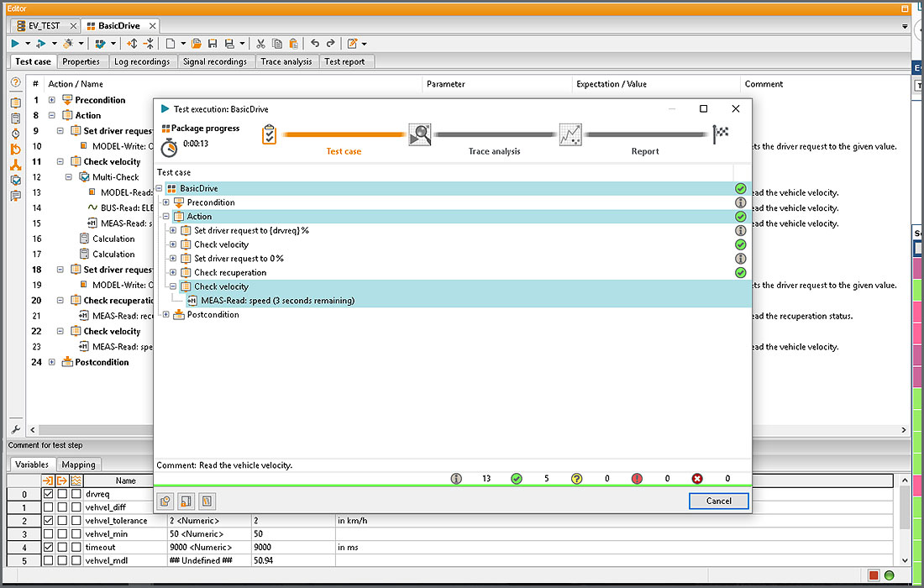
Task: Click the Save icon in the toolbar
Action: click(213, 44)
